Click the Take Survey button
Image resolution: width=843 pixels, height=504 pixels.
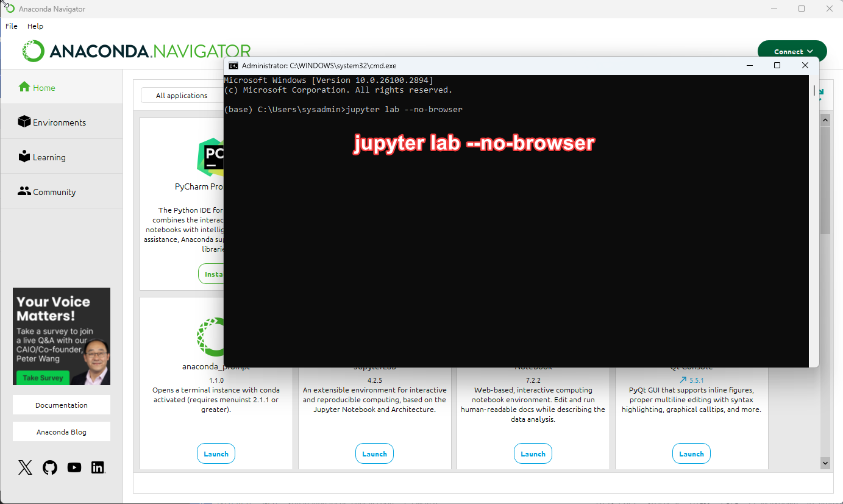click(x=43, y=378)
